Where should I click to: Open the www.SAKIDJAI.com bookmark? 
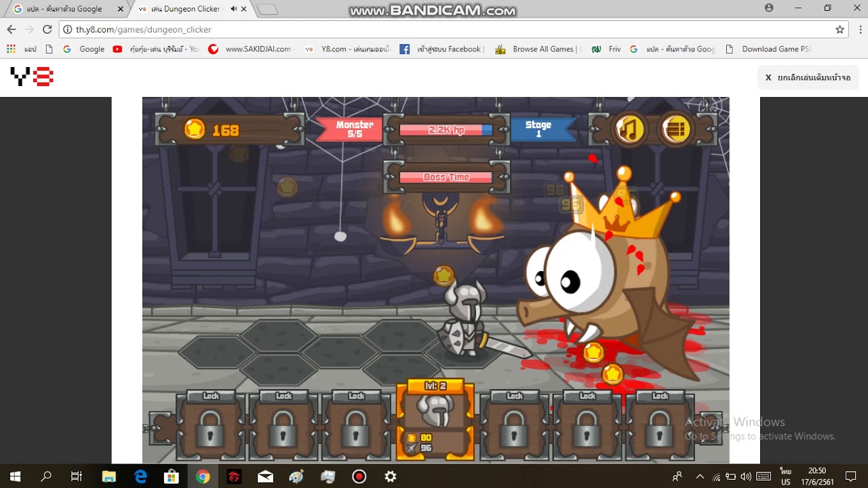250,49
